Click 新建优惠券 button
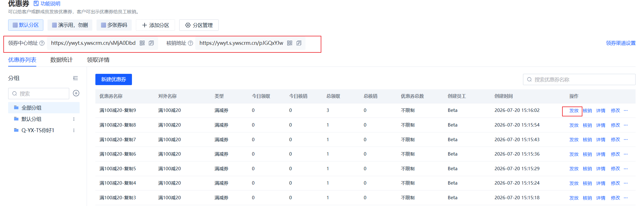Viewport: 644px width, 206px height. 114,79
